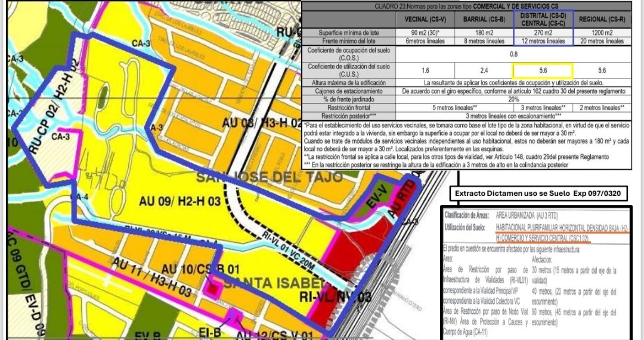Select the REGIONAL (CS-R) column header
The height and width of the screenshot is (340, 644).
coord(600,19)
